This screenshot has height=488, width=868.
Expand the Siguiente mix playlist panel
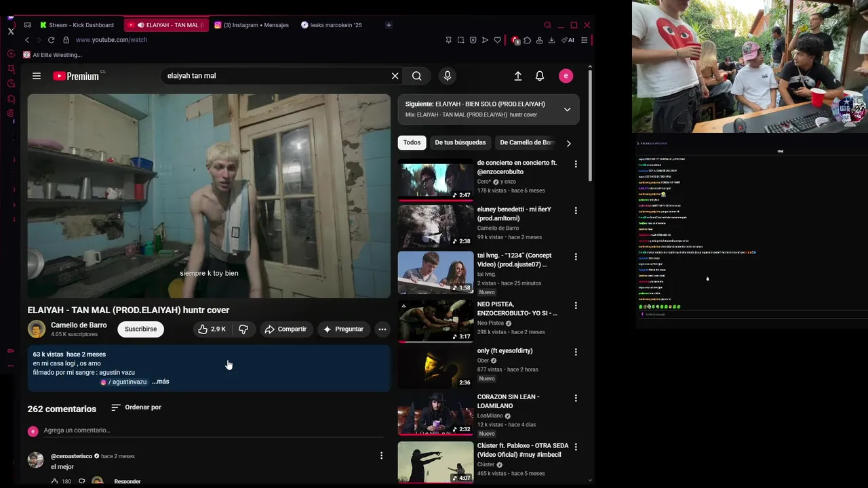pos(567,109)
